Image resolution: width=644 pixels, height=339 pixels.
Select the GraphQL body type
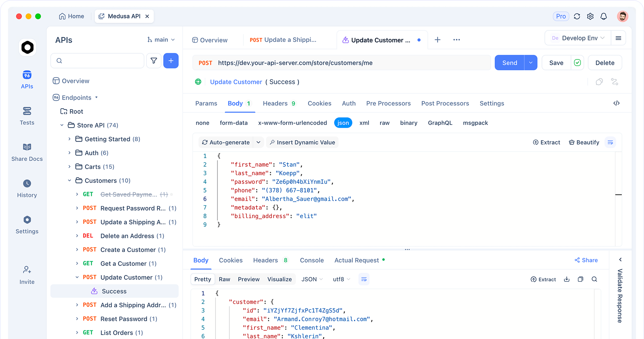440,123
